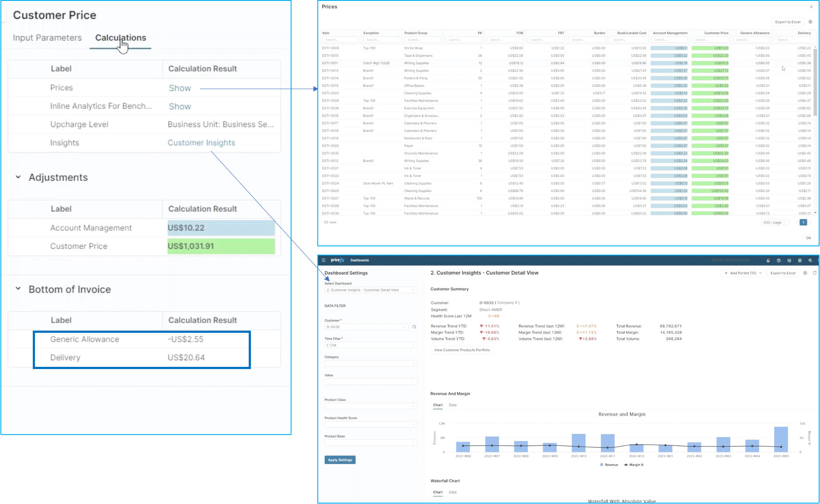The width and height of the screenshot is (820, 504).
Task: Switch to the Input Parameters tab
Action: [47, 38]
